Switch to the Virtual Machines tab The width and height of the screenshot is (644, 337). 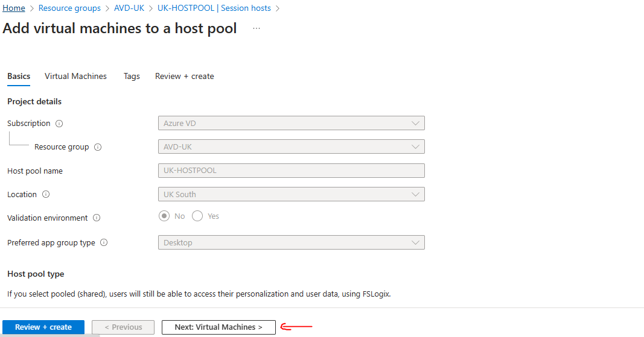[75, 76]
